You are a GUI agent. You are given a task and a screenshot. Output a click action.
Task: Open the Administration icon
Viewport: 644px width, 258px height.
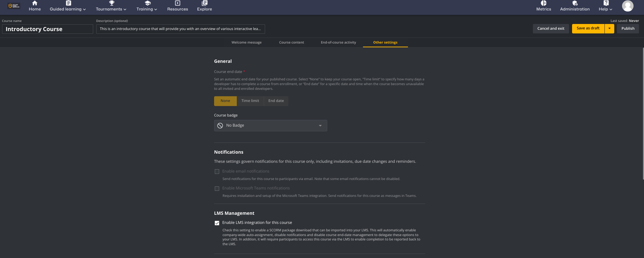click(574, 3)
